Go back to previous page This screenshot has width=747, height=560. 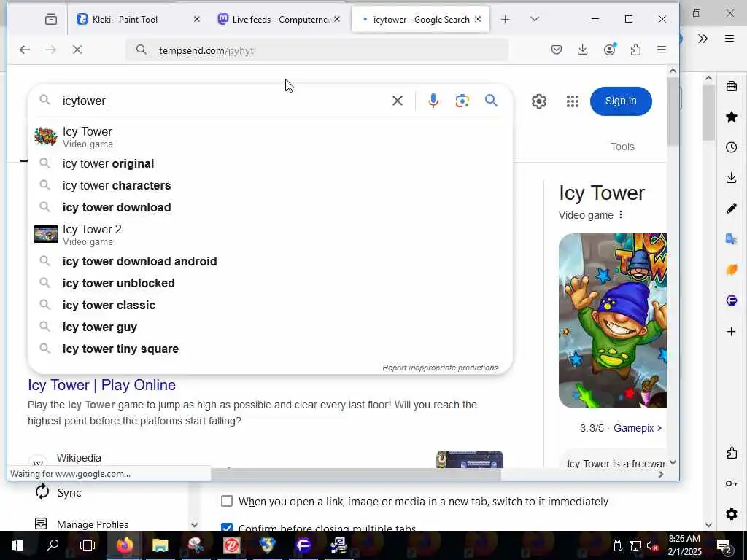[25, 50]
